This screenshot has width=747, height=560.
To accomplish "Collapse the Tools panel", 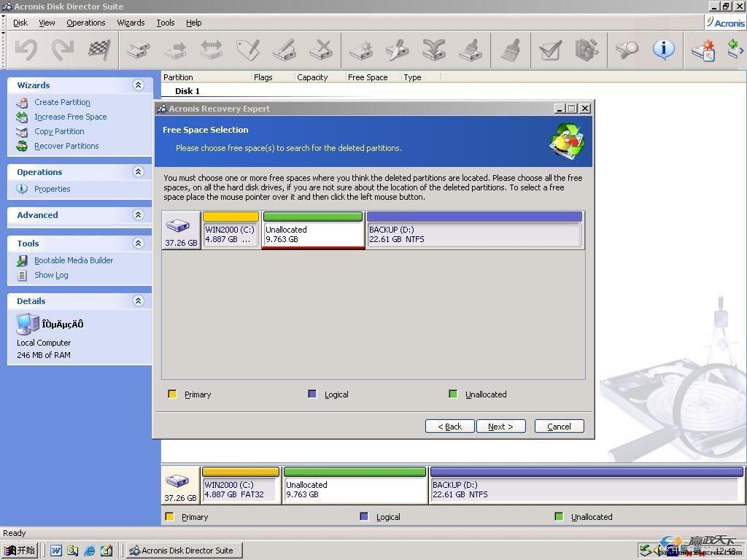I will [x=138, y=243].
